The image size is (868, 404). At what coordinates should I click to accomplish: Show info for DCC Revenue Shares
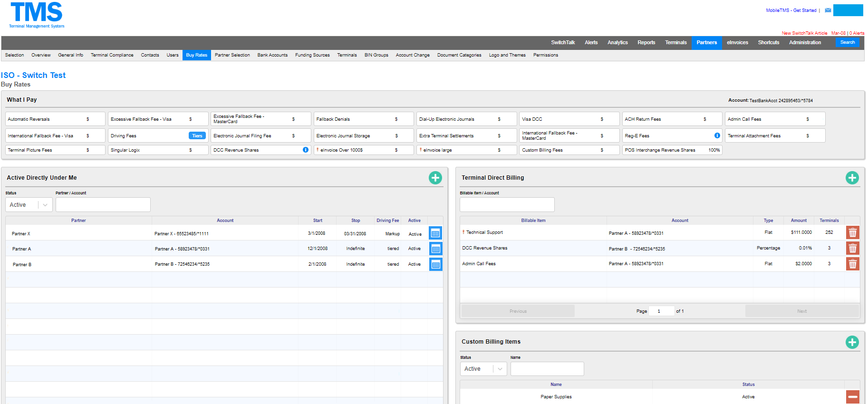coord(306,150)
